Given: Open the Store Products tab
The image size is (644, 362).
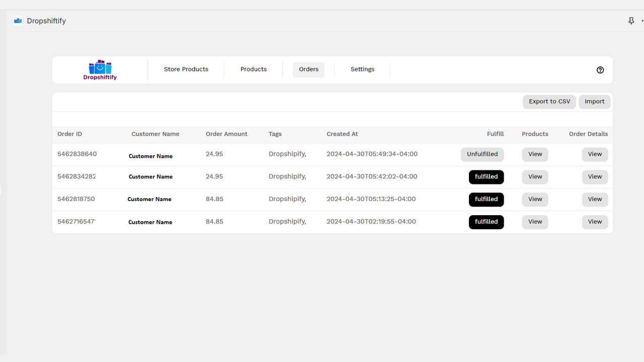Looking at the screenshot, I should 186,69.
